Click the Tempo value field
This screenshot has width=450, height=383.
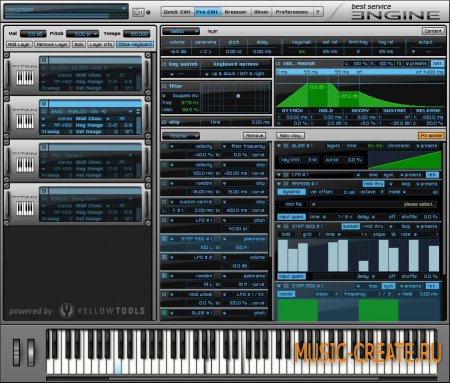coord(137,34)
